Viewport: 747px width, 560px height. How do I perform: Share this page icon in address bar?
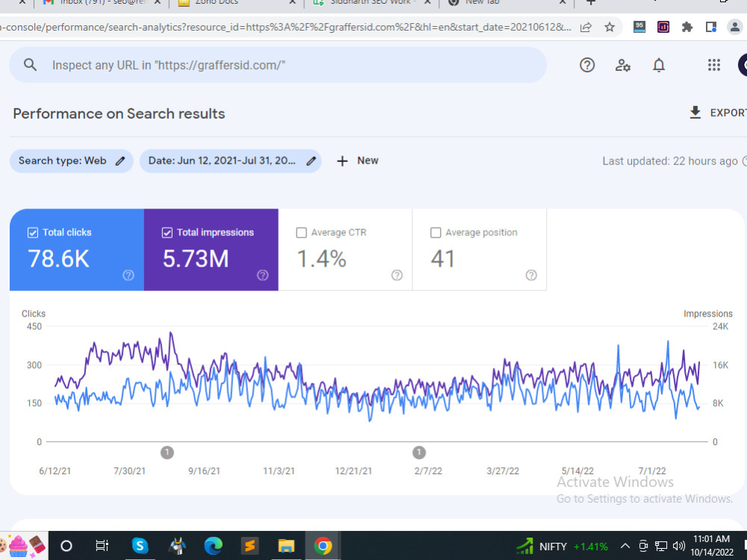(x=586, y=27)
